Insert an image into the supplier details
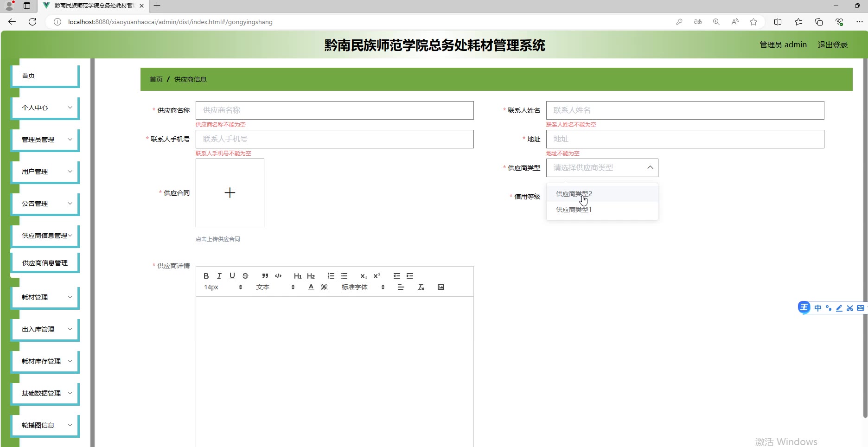The height and width of the screenshot is (447, 868). coord(441,287)
